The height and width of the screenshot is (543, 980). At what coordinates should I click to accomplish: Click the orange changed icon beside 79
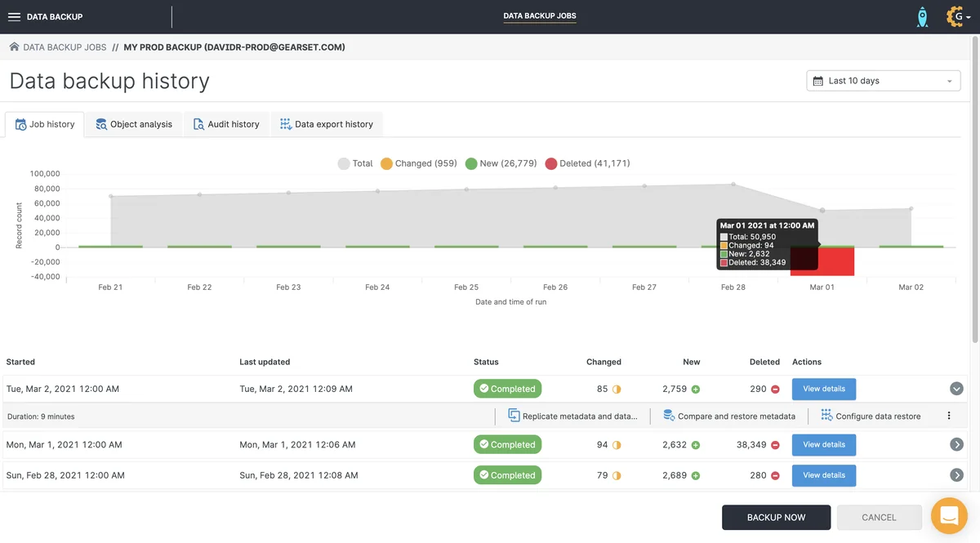[617, 475]
